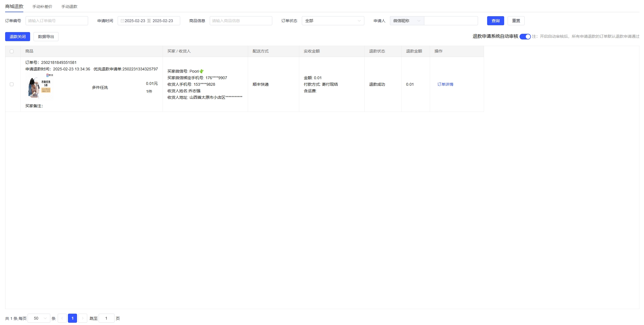Click the 订单编号 input field

(57, 21)
